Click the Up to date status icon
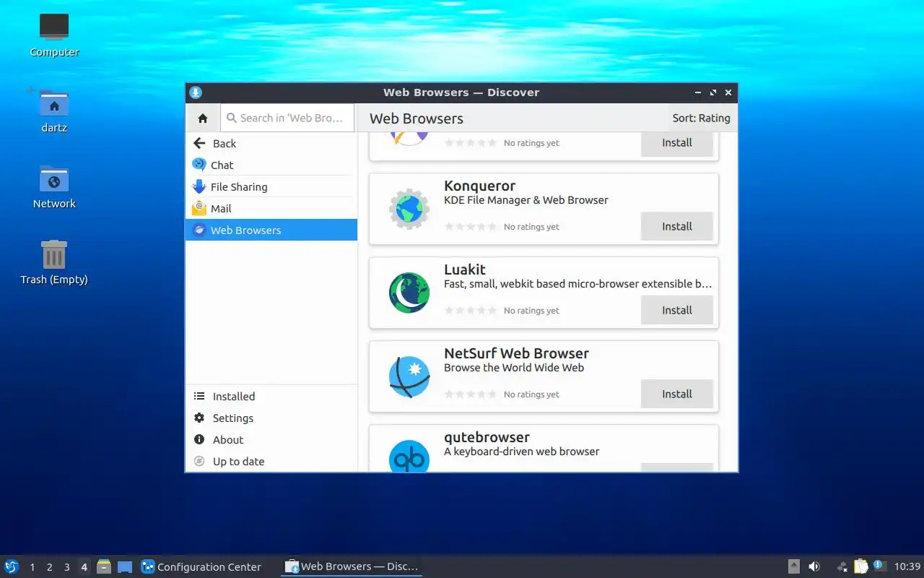Image resolution: width=924 pixels, height=578 pixels. tap(199, 461)
